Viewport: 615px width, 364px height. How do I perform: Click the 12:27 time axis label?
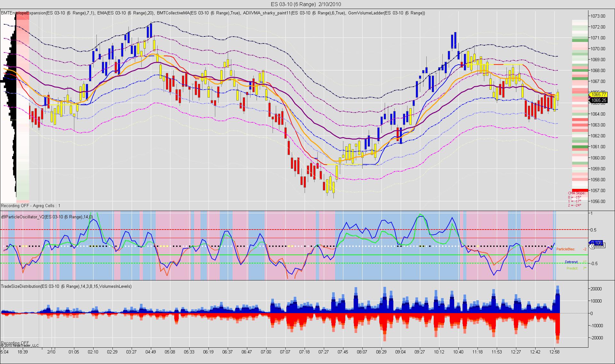(516, 352)
